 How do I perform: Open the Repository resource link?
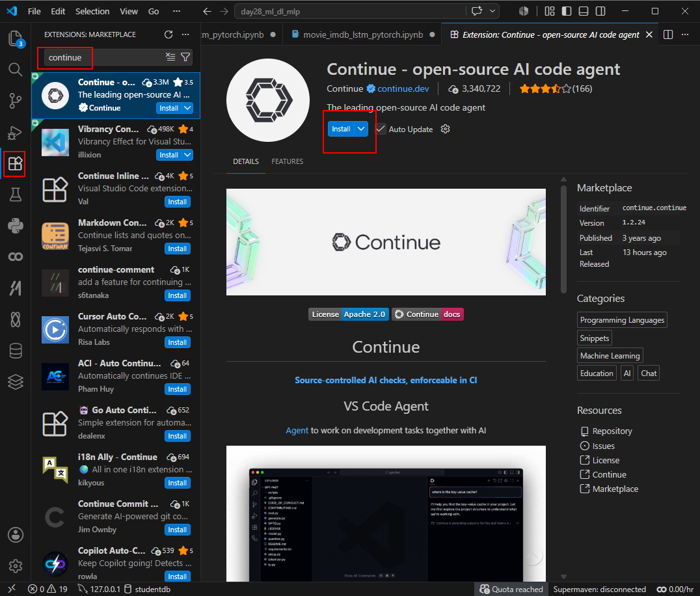(x=612, y=431)
